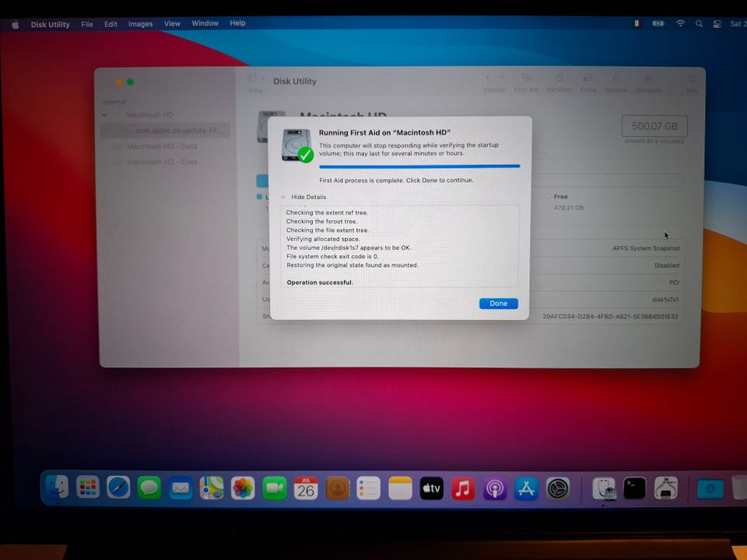
Task: Open Podcasts from the Dock
Action: coord(495,488)
